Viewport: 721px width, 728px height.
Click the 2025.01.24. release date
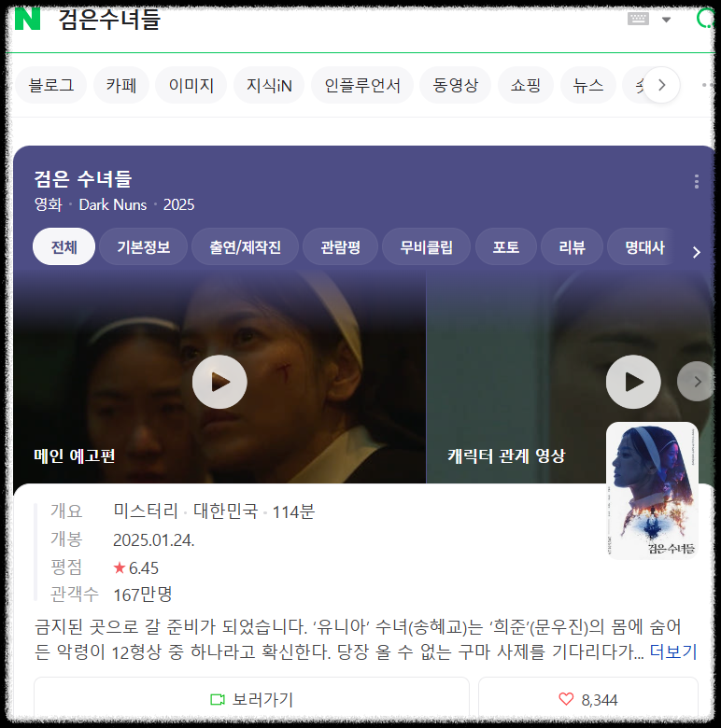[x=154, y=540]
